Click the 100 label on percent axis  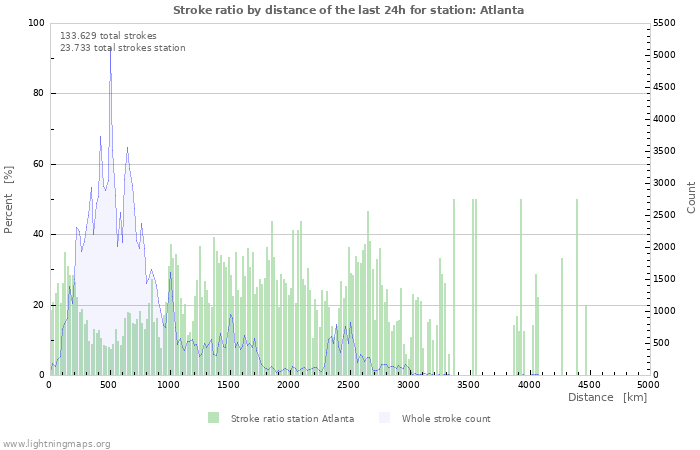click(36, 23)
